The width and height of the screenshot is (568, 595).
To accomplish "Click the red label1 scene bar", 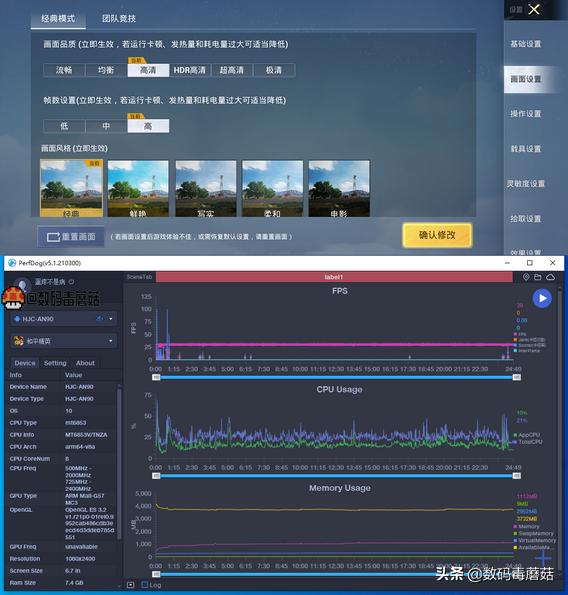I will pos(334,277).
